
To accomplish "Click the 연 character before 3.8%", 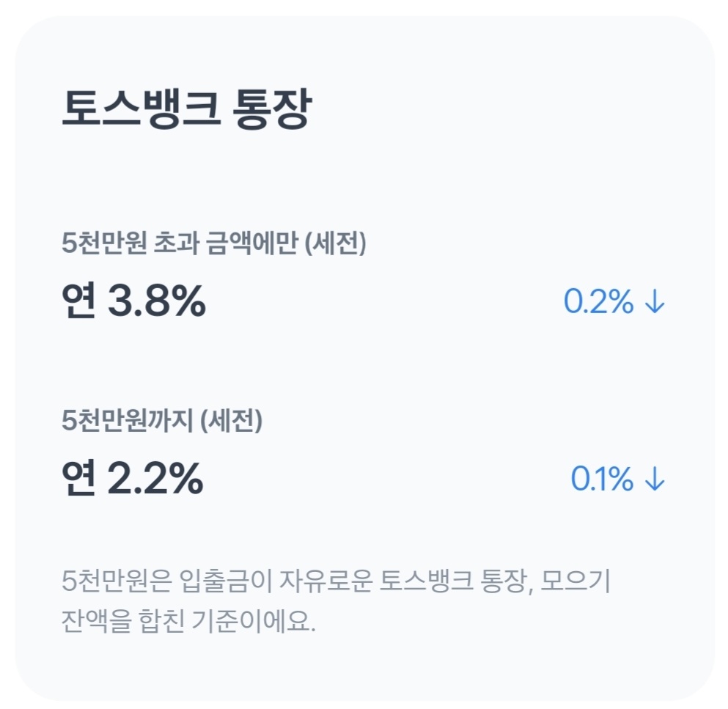I will pos(79,301).
